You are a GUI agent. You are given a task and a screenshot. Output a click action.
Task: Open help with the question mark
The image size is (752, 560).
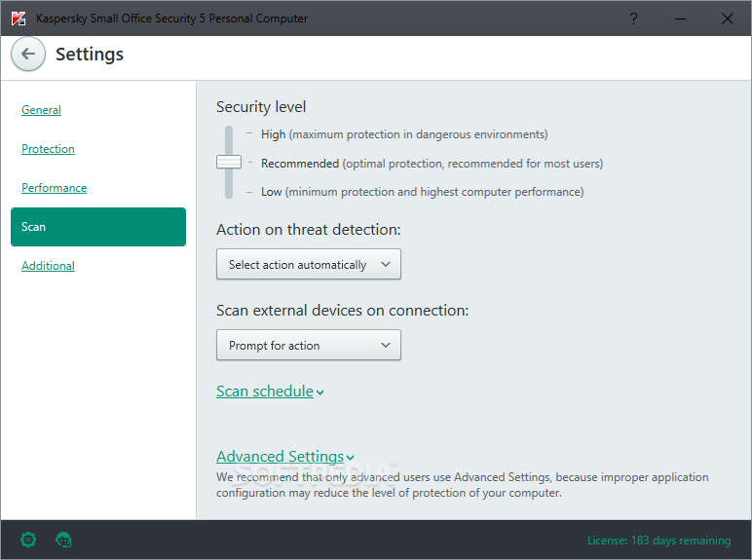point(633,19)
